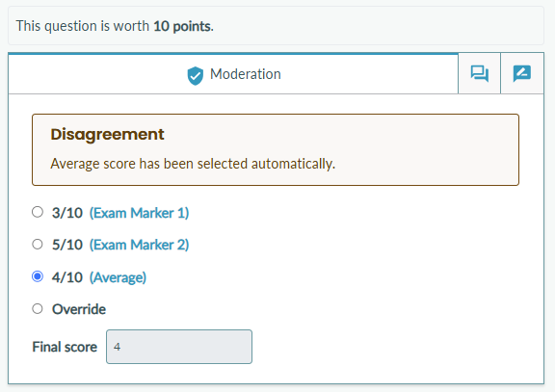Screen dimensions: 555x392
Task: Click the 'Final score' field label
Action: tap(65, 347)
